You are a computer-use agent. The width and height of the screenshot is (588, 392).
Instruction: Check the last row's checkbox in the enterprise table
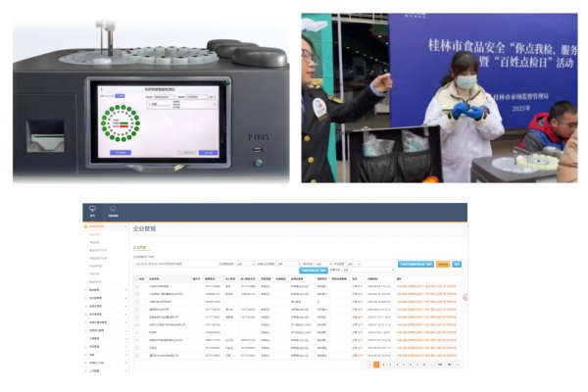(138, 354)
